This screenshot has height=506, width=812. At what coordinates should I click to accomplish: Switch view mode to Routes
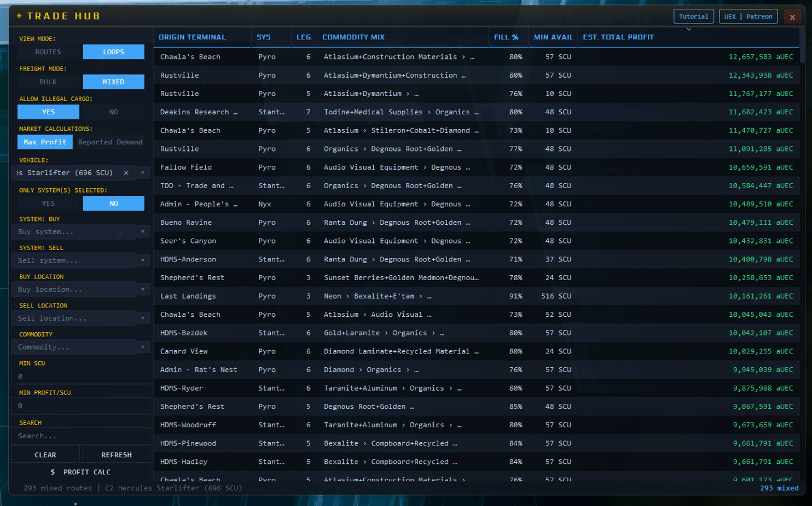tap(48, 52)
